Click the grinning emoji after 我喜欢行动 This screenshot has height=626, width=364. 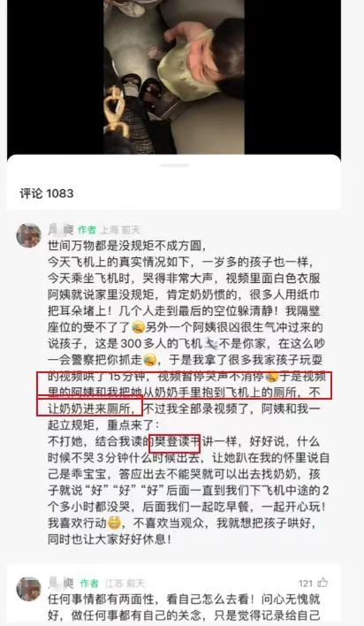pos(115,523)
